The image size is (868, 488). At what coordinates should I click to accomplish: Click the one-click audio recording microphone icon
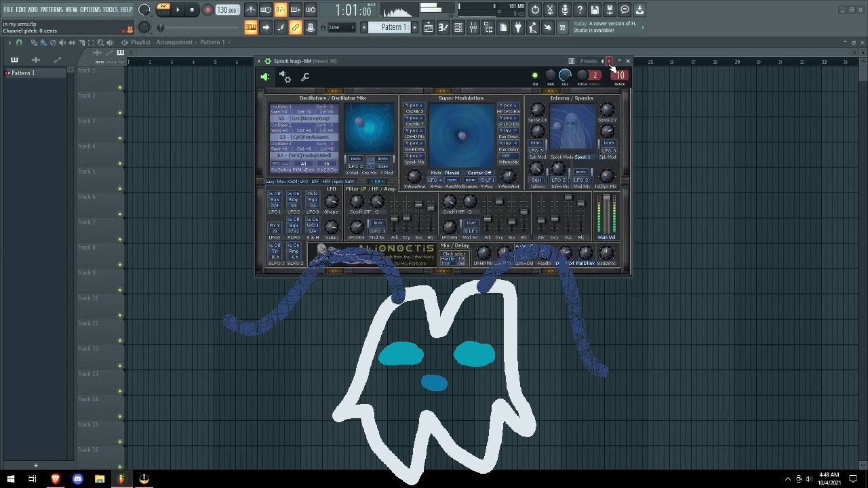565,10
